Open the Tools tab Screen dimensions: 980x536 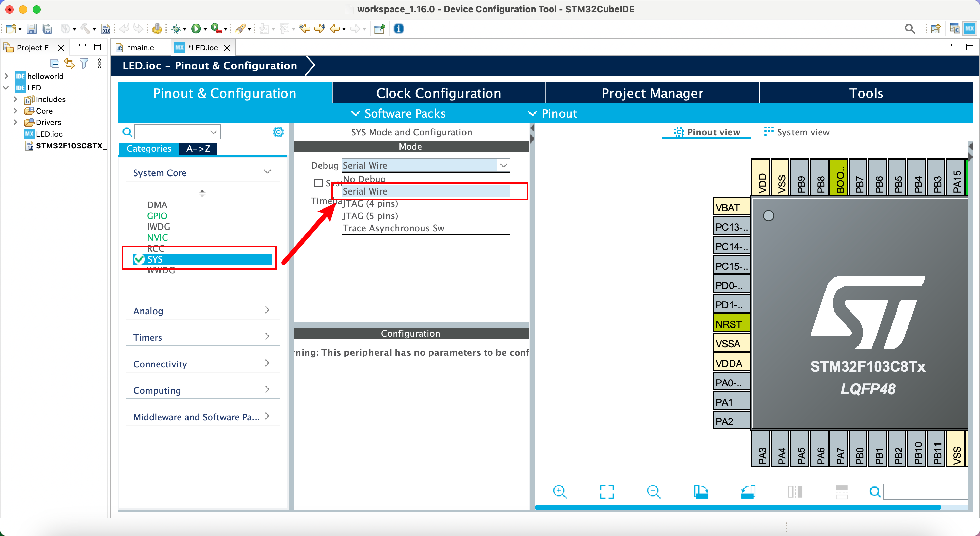(866, 93)
